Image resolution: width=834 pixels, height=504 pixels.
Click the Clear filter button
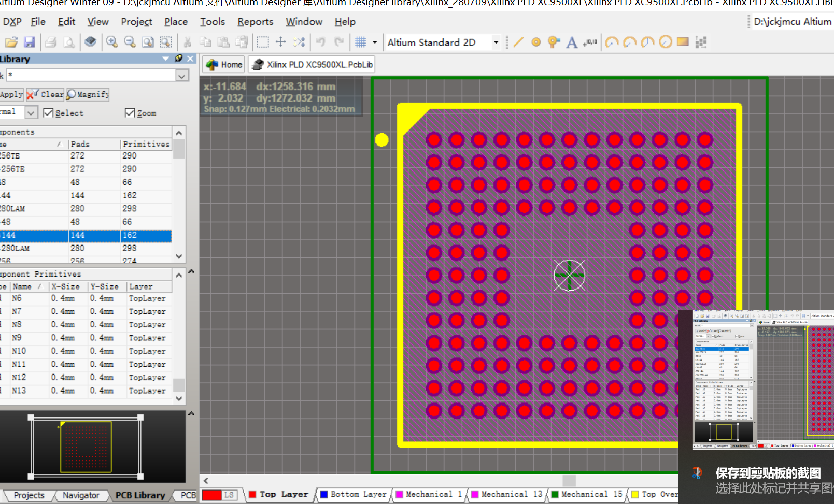pyautogui.click(x=45, y=94)
